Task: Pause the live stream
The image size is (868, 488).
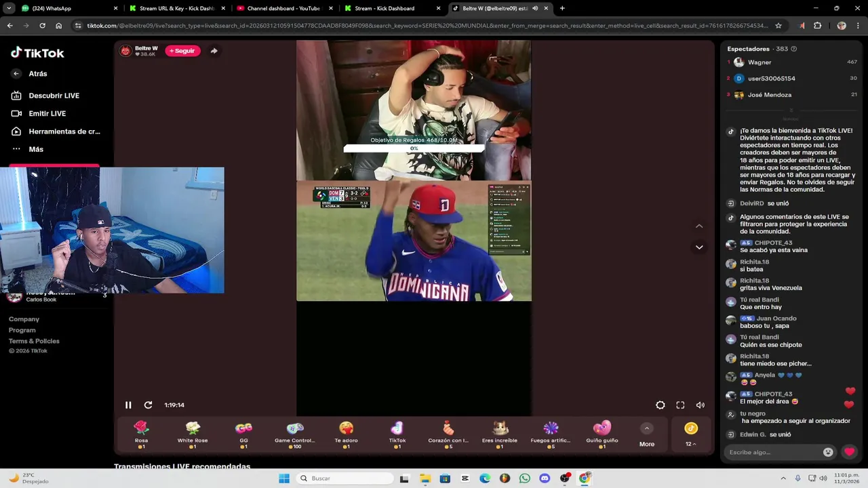Action: pos(128,405)
